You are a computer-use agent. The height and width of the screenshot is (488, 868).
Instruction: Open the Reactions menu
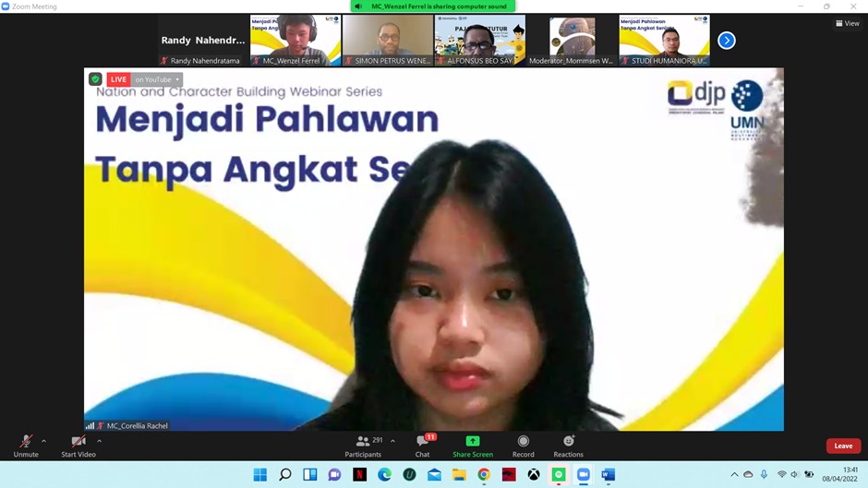pos(568,445)
